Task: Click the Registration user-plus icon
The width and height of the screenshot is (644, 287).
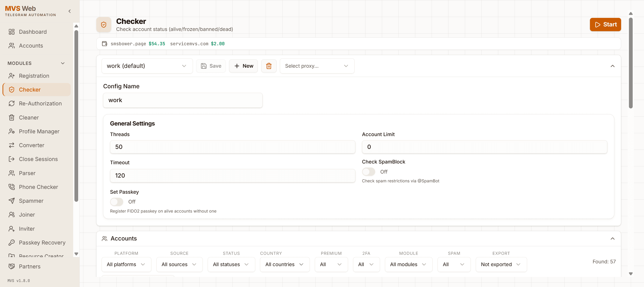Action: [12, 76]
